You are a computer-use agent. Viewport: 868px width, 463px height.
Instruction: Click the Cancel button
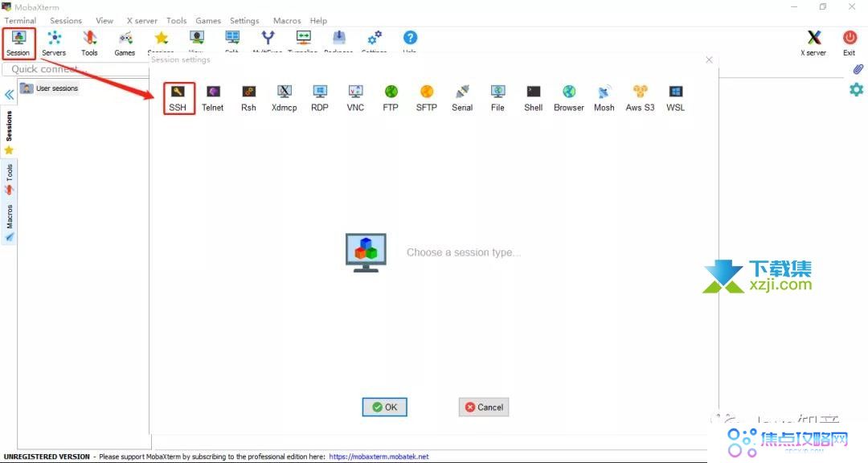tap(484, 407)
